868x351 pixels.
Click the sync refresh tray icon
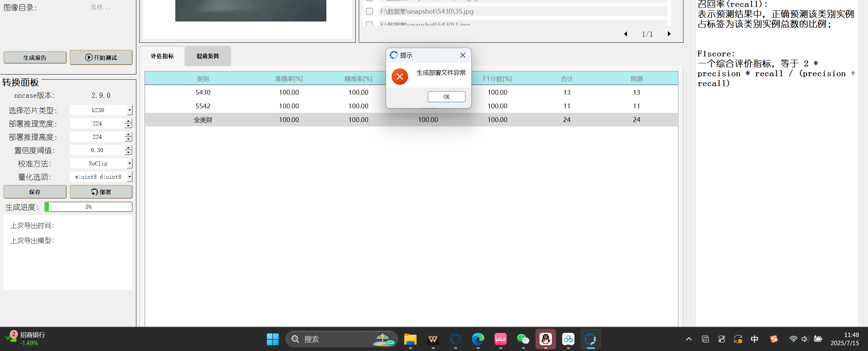tap(738, 339)
